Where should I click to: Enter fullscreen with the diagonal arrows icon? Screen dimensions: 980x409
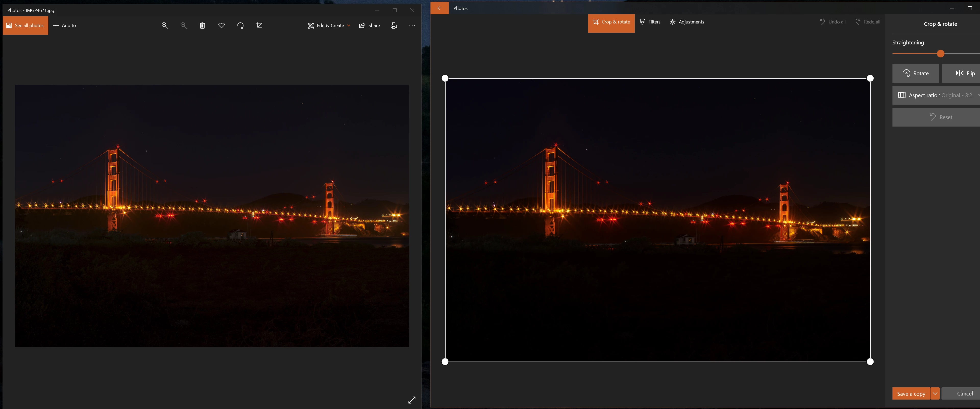[412, 400]
